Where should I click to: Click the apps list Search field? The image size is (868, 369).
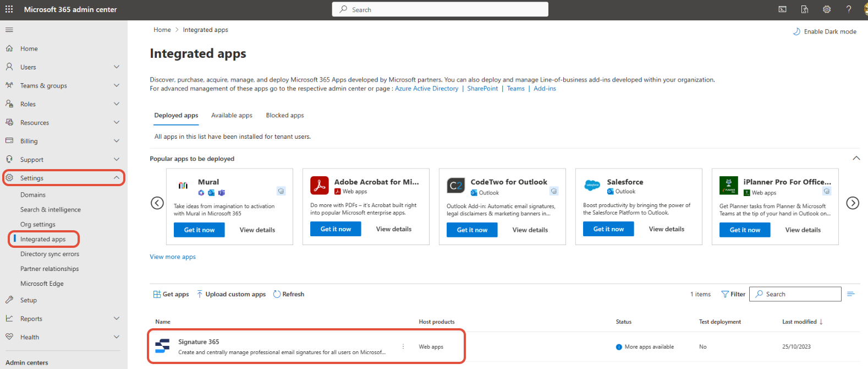coord(795,294)
